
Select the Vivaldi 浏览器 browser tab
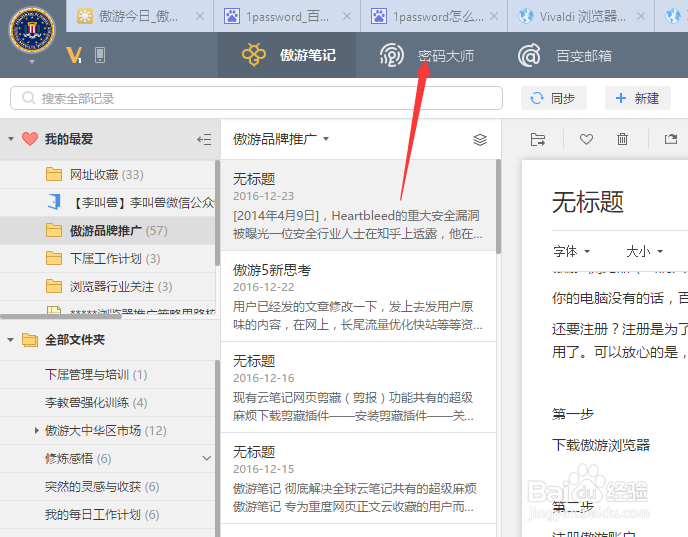581,16
